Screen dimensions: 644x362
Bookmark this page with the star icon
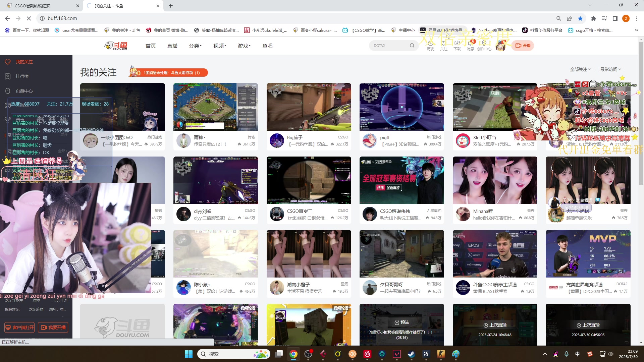580,18
